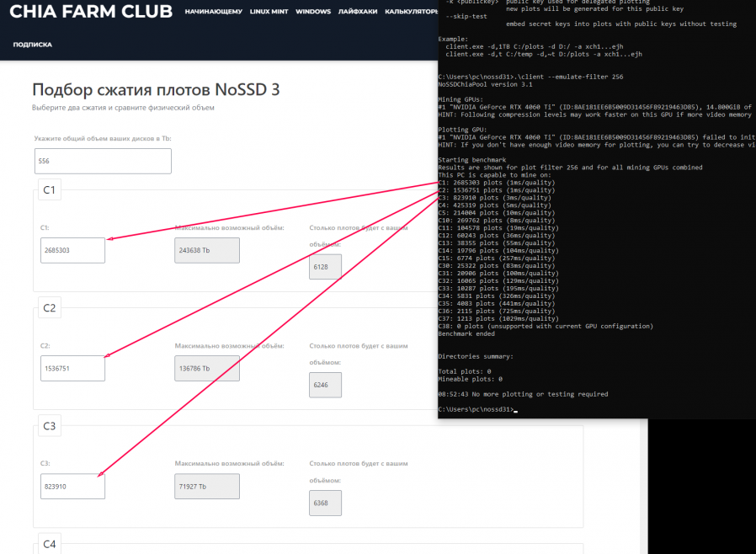Click the C1 plot count field showing 6128
The height and width of the screenshot is (554, 756).
(325, 267)
